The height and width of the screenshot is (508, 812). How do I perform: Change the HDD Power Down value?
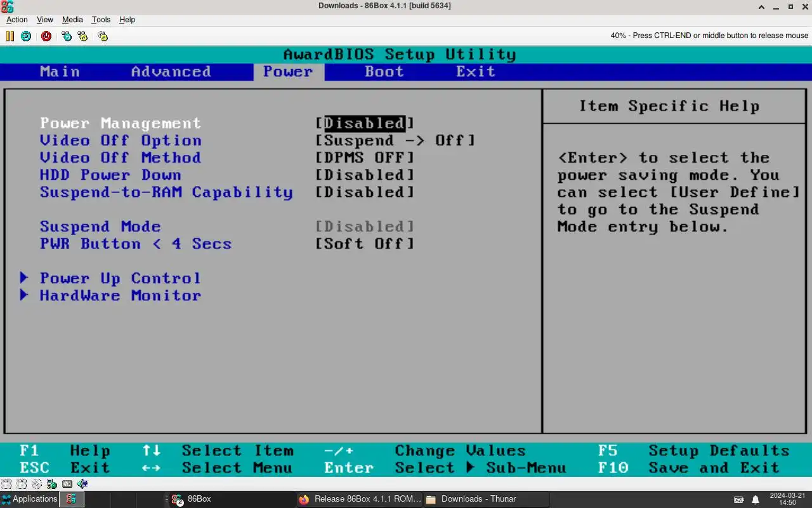click(x=365, y=175)
